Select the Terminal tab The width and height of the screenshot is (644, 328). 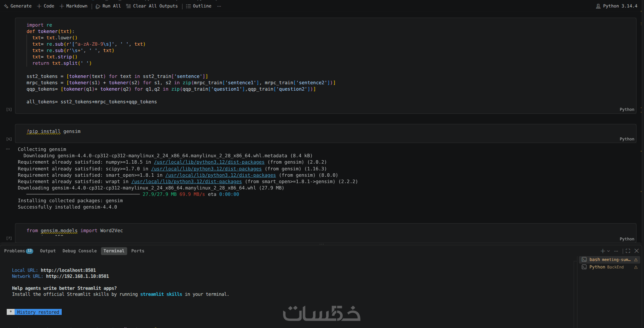114,251
